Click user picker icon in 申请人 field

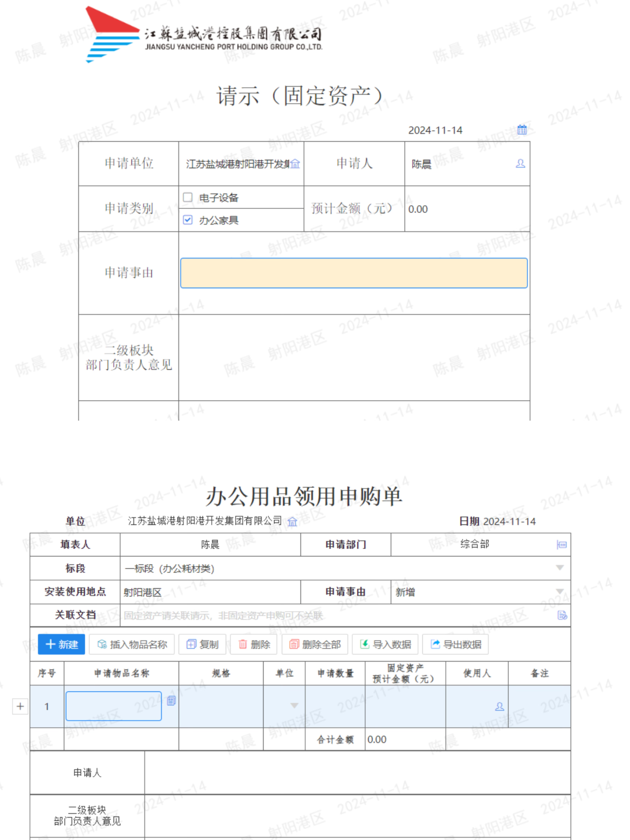point(520,164)
